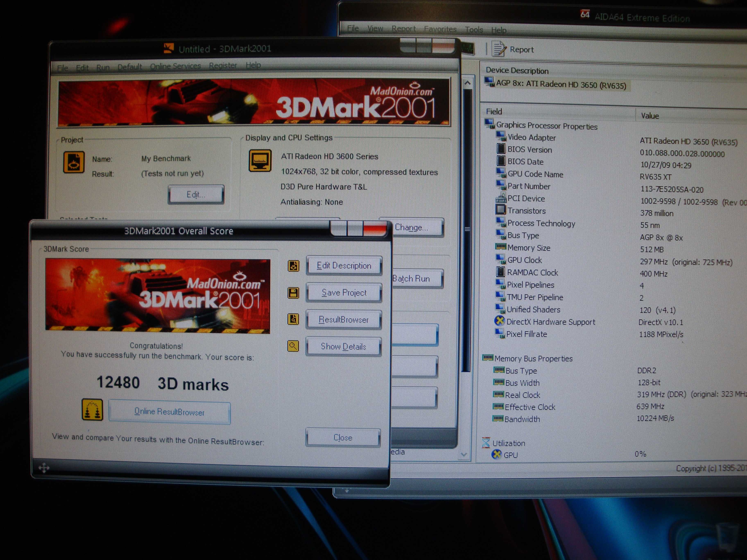Click the Report toolbar button in AIDA64
The width and height of the screenshot is (747, 560).
click(x=513, y=49)
